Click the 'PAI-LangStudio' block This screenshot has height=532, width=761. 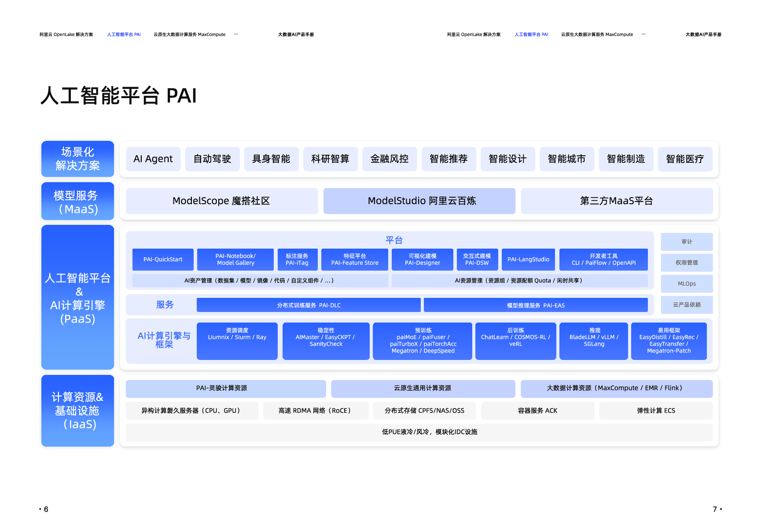click(529, 260)
